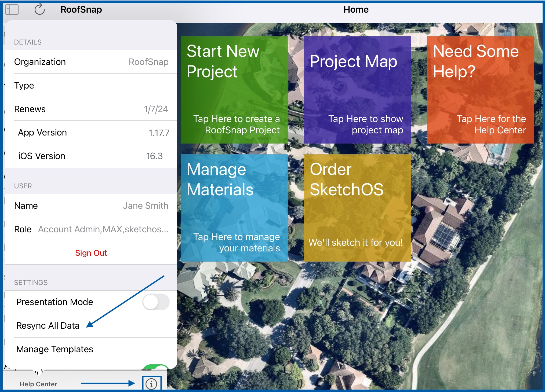
Task: Enable the Presentation Mode switch
Action: (156, 302)
